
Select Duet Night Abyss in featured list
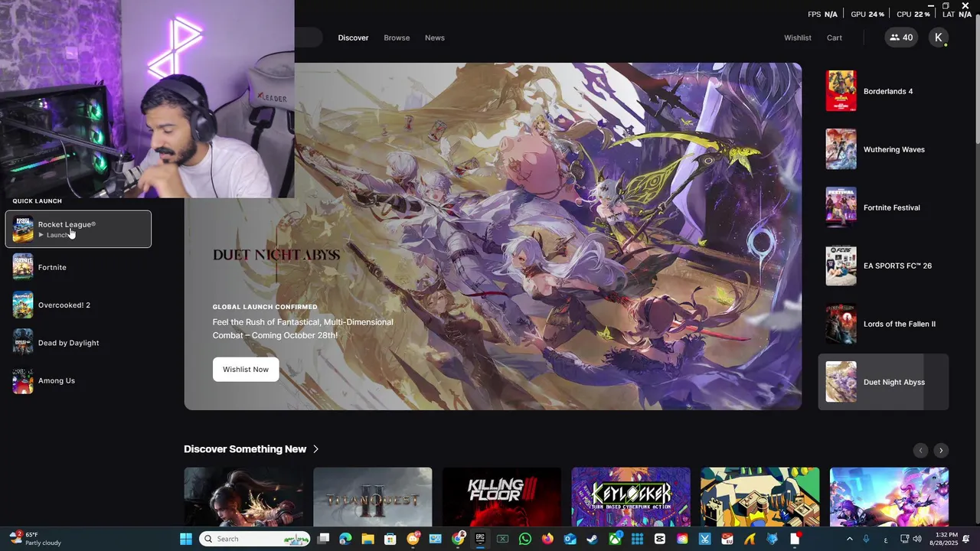tap(884, 382)
